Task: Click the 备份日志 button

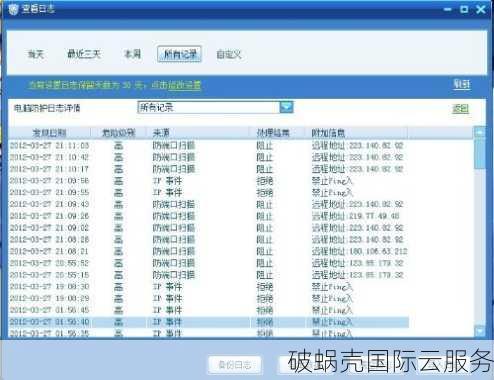Action: tap(235, 365)
